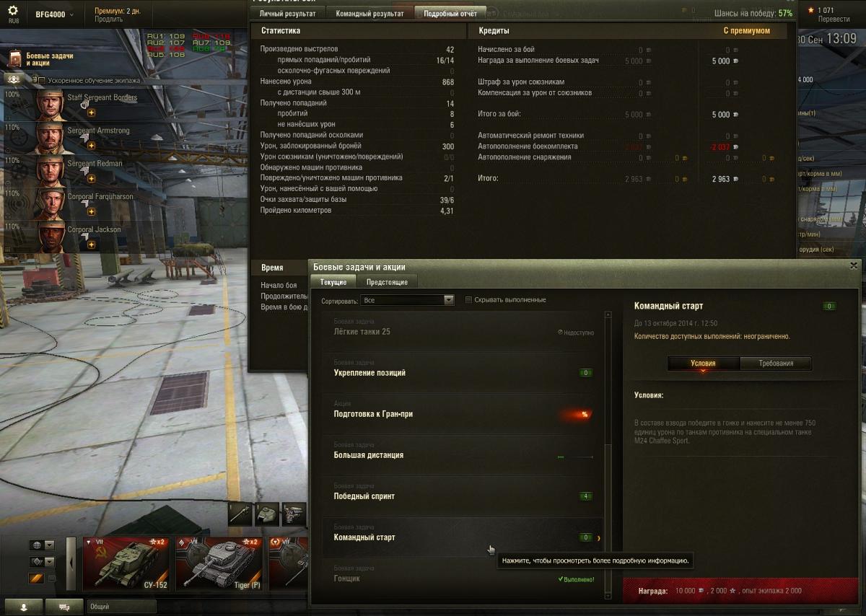866x616 pixels.
Task: Click the globe nation filter icon
Action: [x=36, y=545]
